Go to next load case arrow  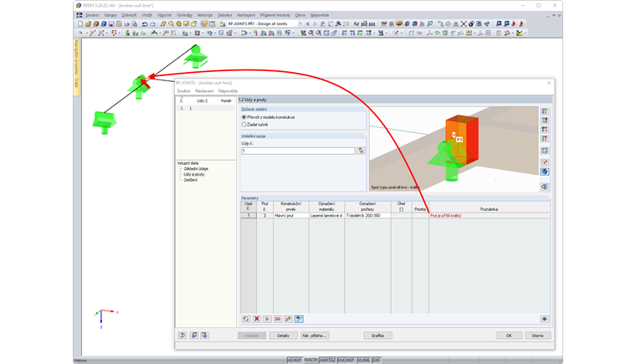tap(315, 24)
